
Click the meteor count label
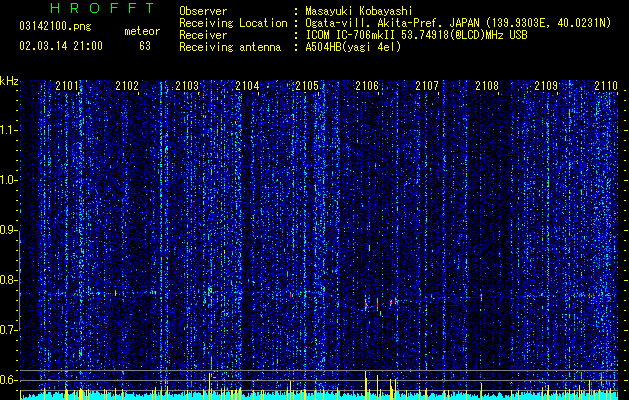tap(142, 31)
